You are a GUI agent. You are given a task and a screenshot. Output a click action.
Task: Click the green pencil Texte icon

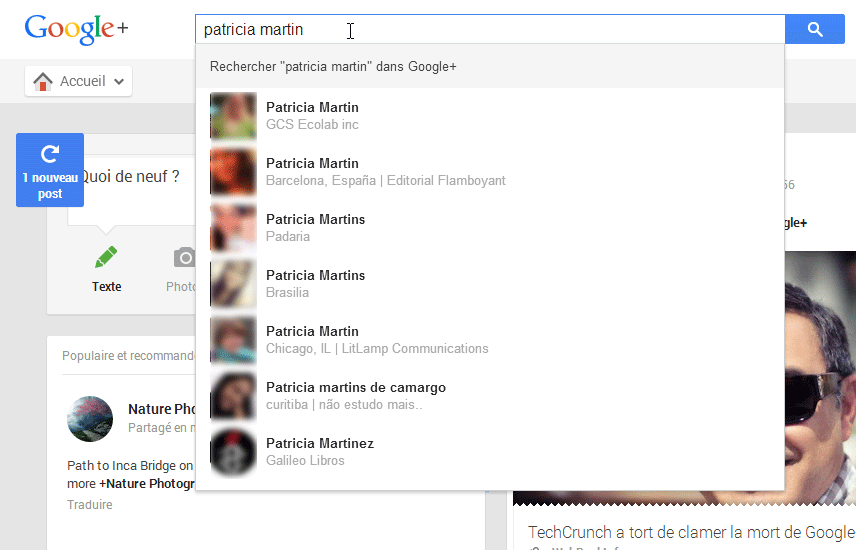[x=106, y=257]
